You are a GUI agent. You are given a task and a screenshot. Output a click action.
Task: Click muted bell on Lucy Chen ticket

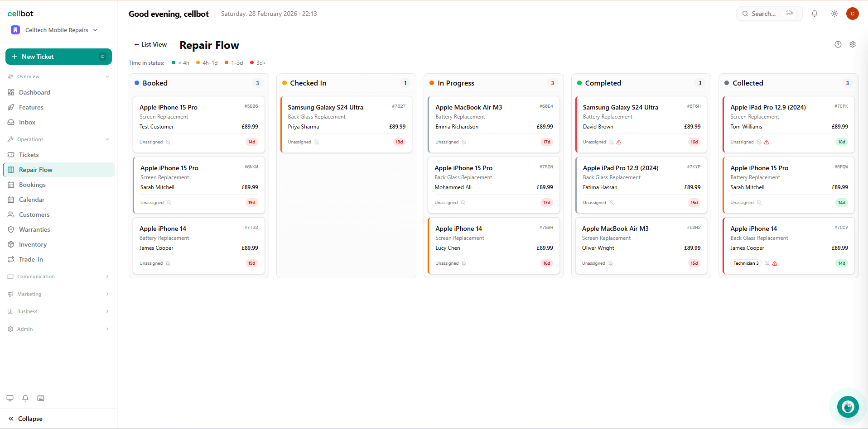[x=464, y=263]
